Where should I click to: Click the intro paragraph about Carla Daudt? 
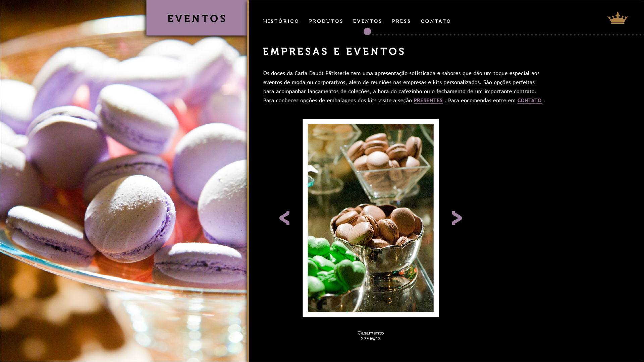[404, 87]
